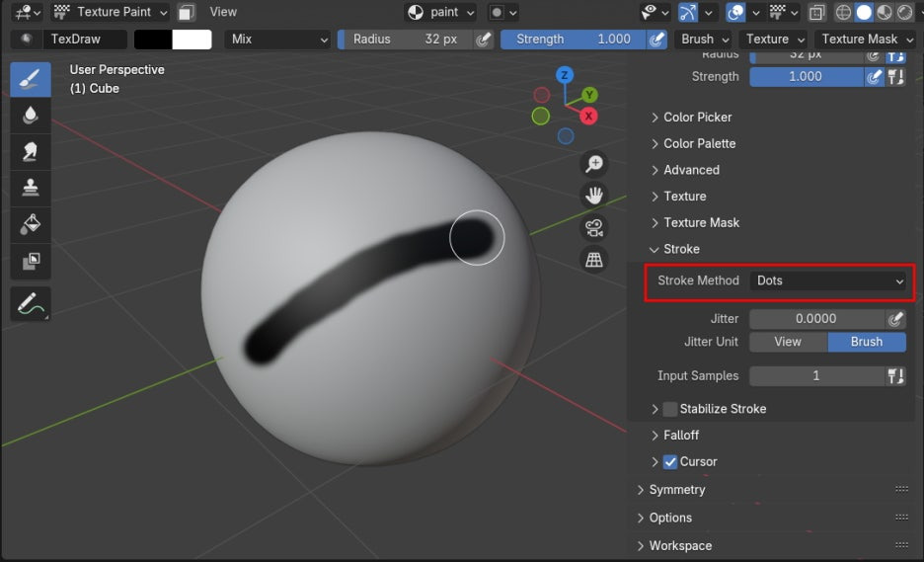Set Jitter Unit to View
924x562 pixels.
788,342
